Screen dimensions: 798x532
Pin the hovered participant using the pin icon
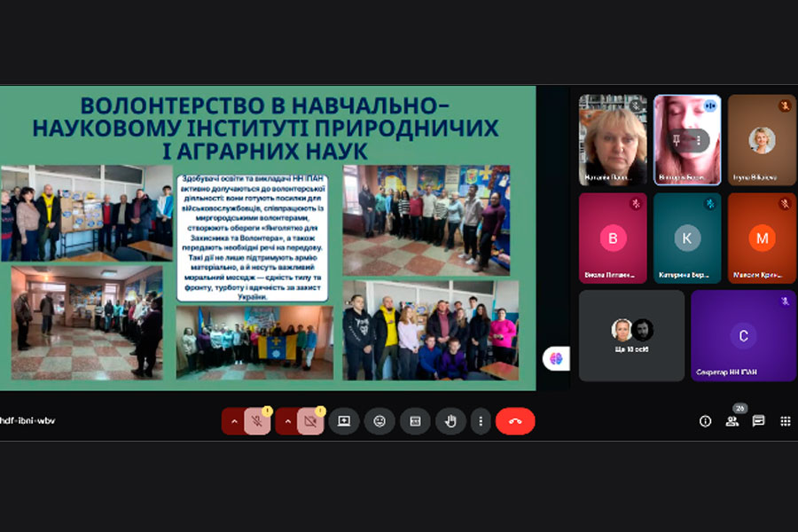point(677,140)
